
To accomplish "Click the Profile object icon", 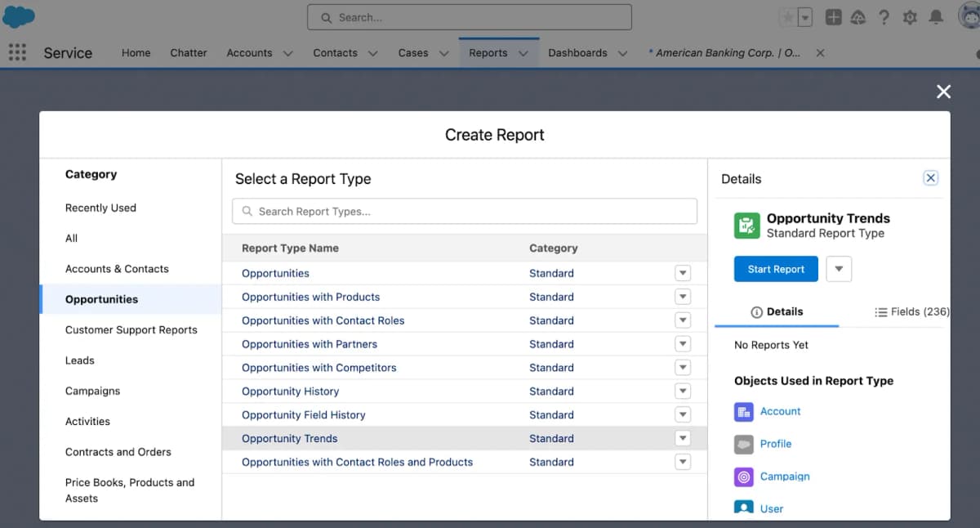I will (743, 444).
